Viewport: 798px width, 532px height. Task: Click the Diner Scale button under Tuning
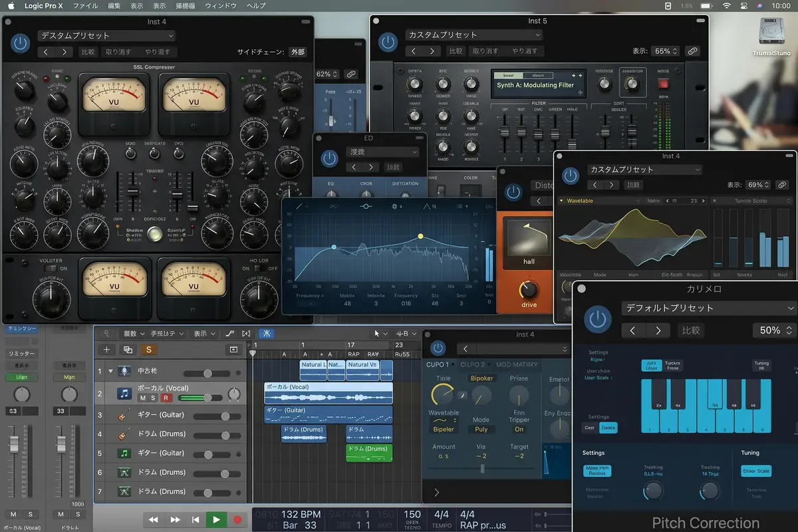pyautogui.click(x=756, y=471)
